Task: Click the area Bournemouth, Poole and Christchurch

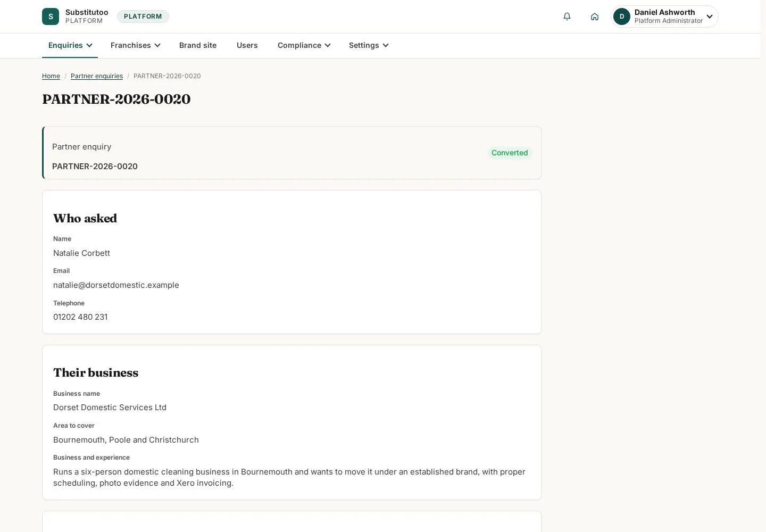Action: (126, 440)
